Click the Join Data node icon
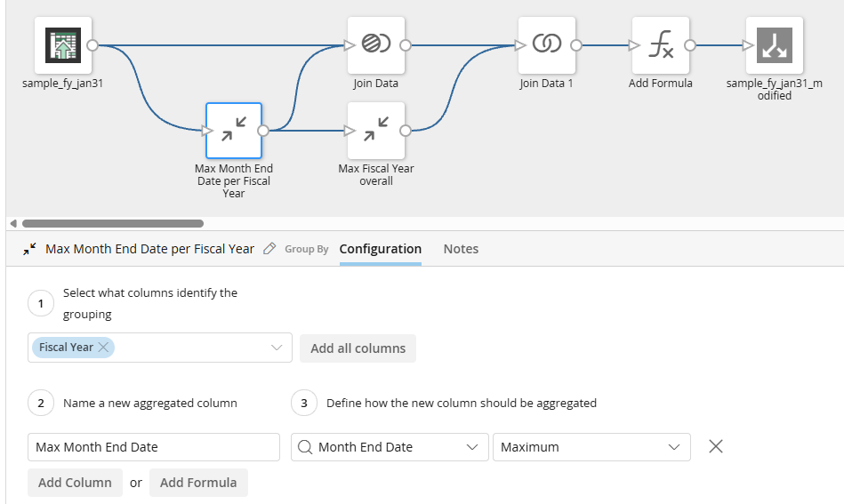 click(x=375, y=45)
